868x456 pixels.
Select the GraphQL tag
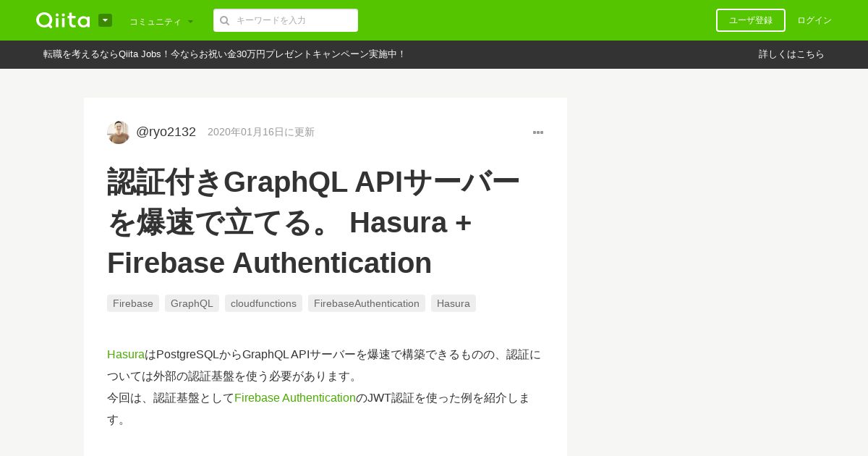coord(192,303)
